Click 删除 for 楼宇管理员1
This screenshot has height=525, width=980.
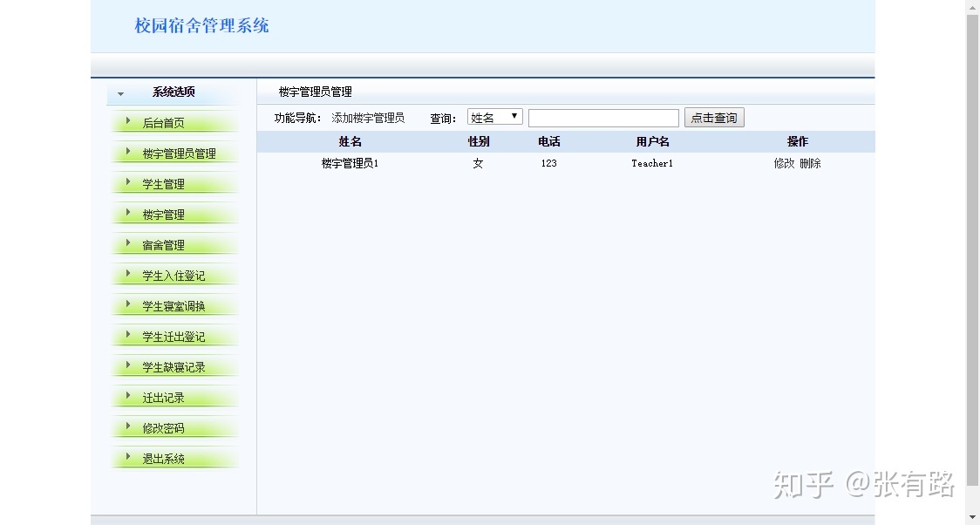810,163
